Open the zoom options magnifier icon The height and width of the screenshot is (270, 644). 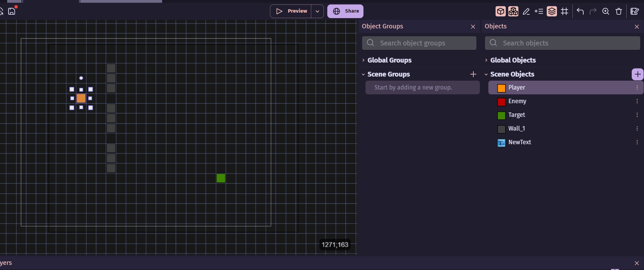606,11
